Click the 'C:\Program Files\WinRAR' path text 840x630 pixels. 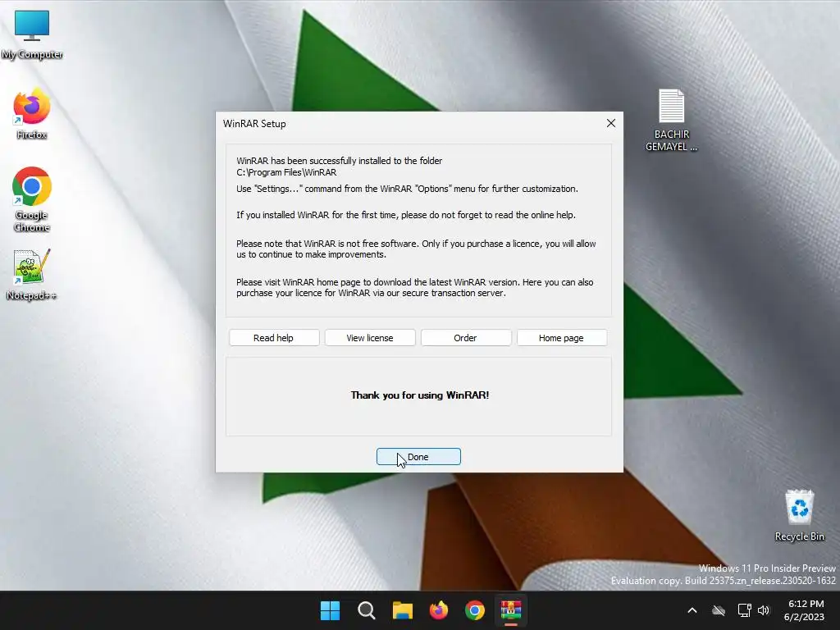286,172
